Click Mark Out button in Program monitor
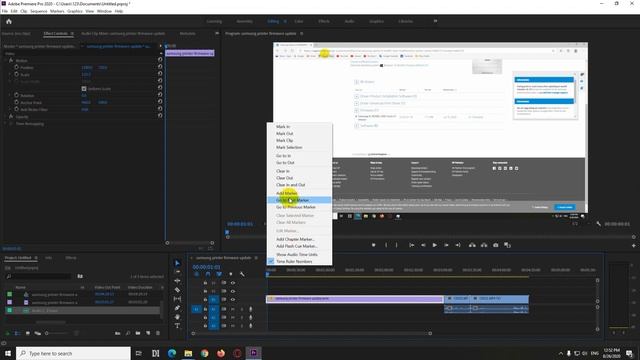The image size is (640, 360). [x=396, y=245]
